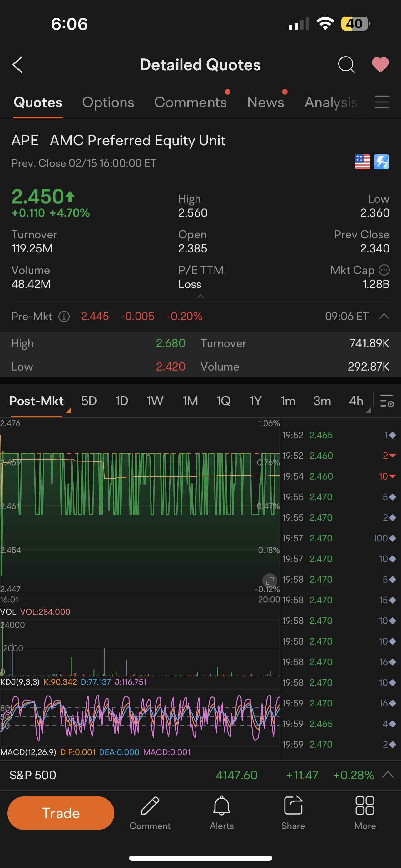The image size is (401, 868).
Task: Select the 1M chart range
Action: 190,401
